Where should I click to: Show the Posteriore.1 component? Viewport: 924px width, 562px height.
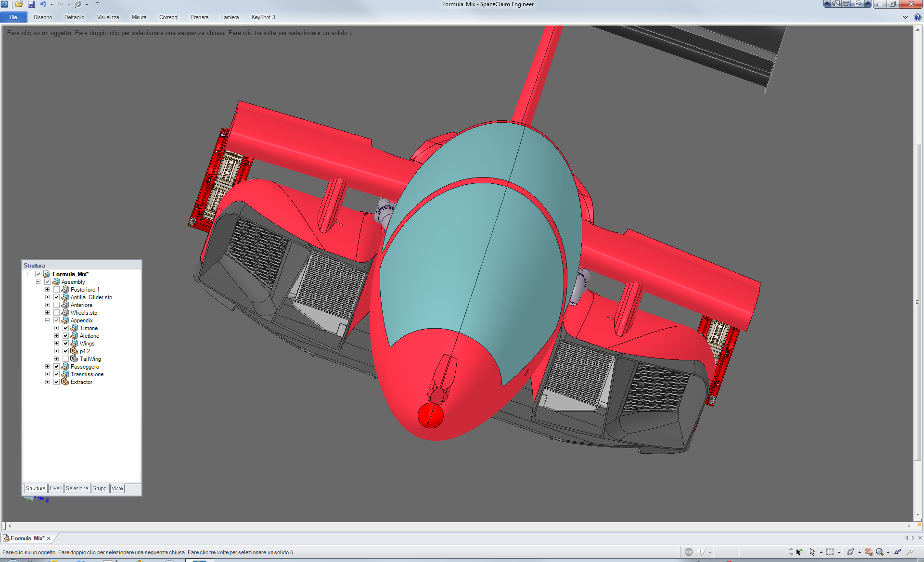tap(56, 290)
